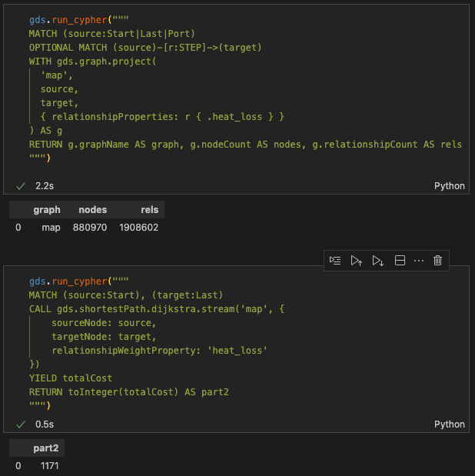Click green checkmark beside 2.2s
475x476 pixels.
[x=21, y=186]
